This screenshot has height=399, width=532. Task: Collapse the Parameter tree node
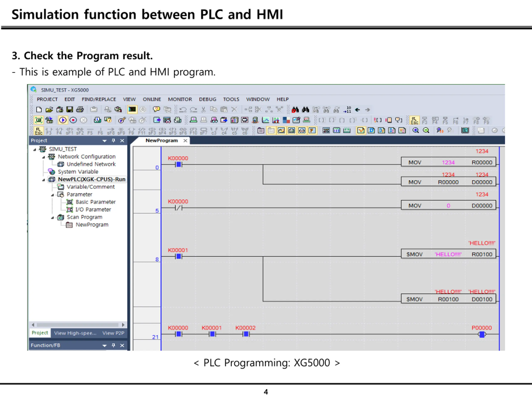pyautogui.click(x=52, y=195)
